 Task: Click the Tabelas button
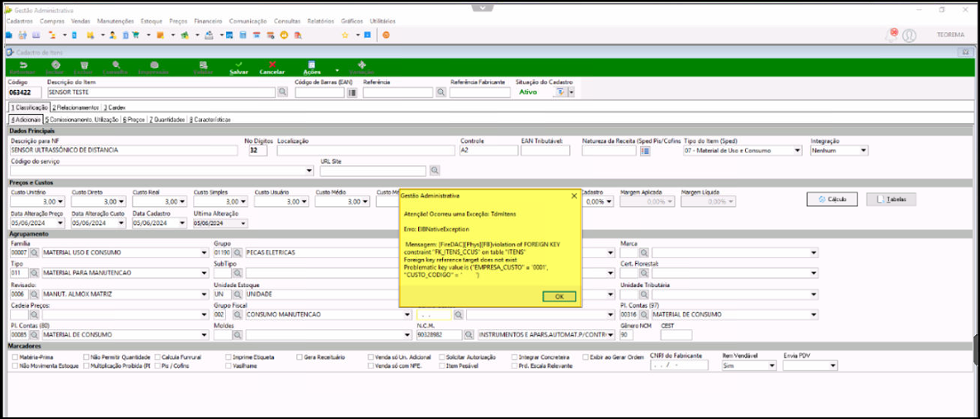point(891,200)
